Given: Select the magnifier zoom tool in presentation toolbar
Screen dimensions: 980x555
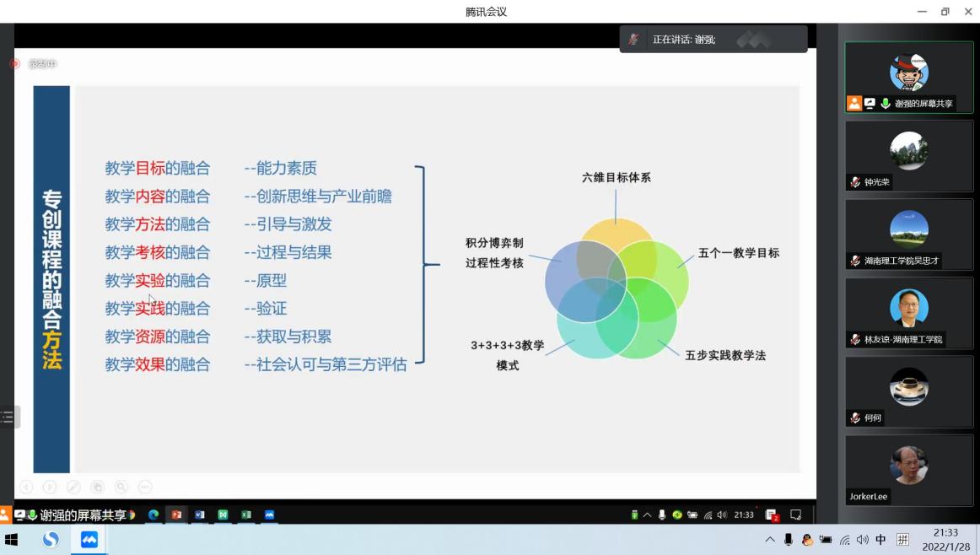Looking at the screenshot, I should (122, 486).
